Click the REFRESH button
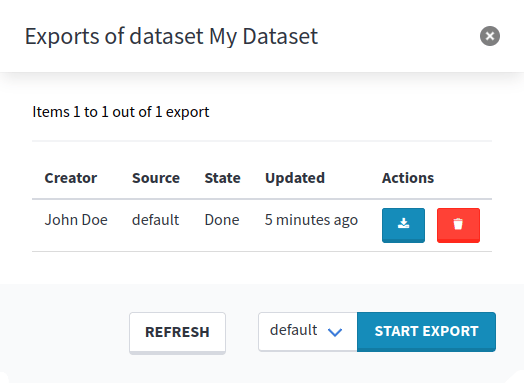524x383 pixels. point(177,333)
